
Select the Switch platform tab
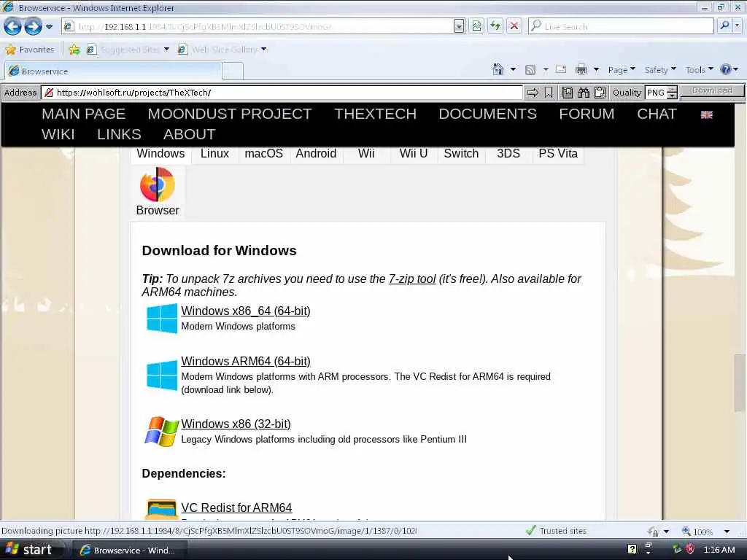pyautogui.click(x=461, y=154)
